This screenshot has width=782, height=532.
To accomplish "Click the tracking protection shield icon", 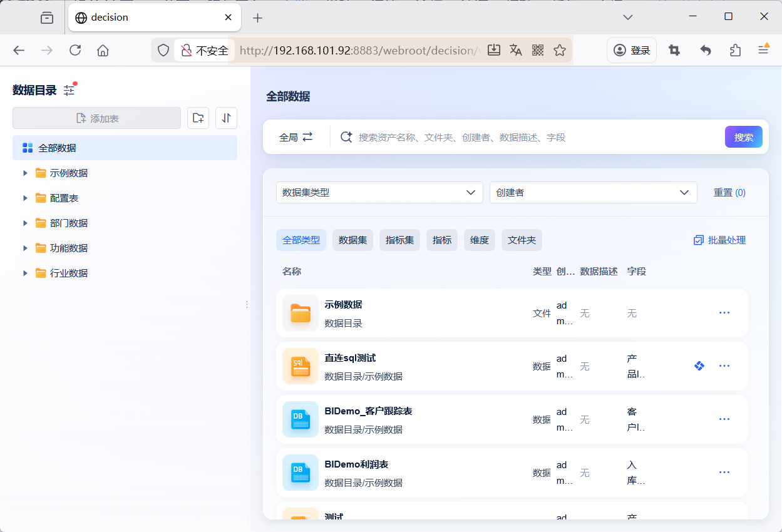I will coord(163,50).
